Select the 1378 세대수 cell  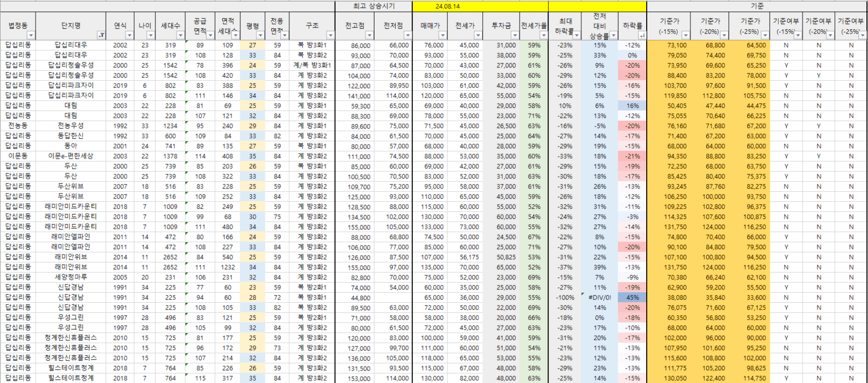170,156
